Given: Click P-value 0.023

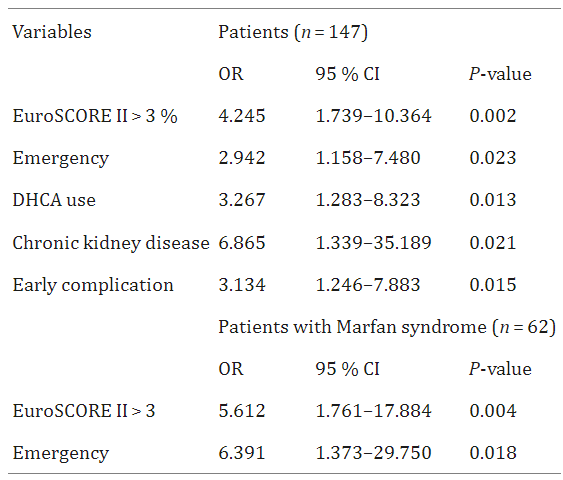Looking at the screenshot, I should pos(493,158).
